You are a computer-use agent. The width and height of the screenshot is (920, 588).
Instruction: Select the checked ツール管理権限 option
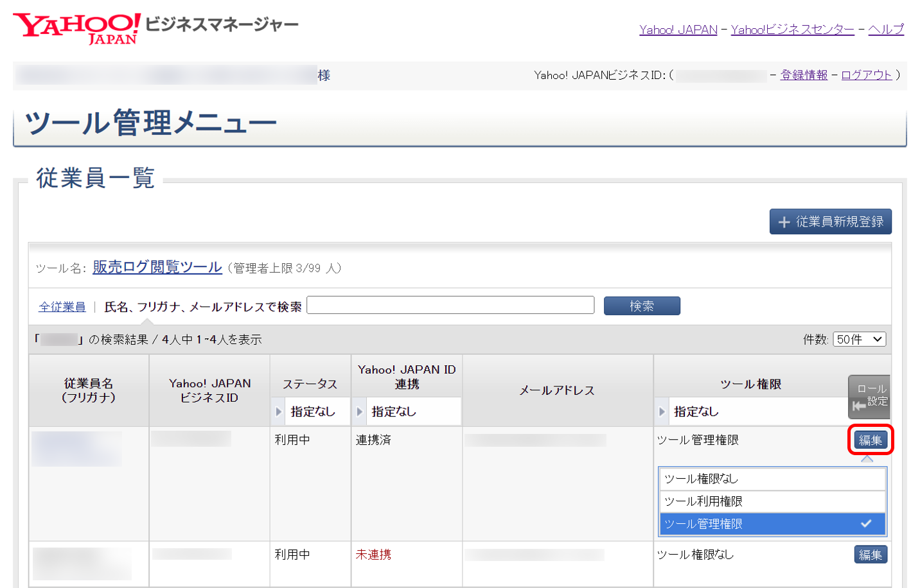pos(772,524)
